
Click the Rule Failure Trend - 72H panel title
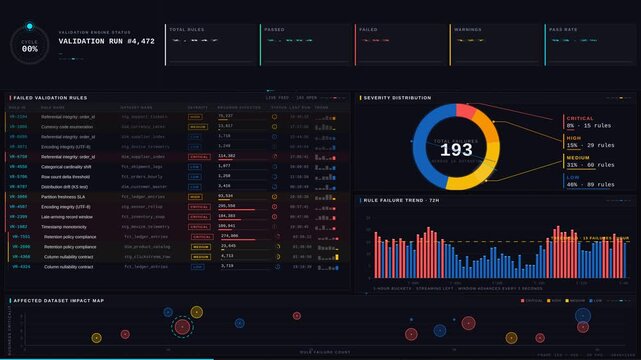[401, 201]
